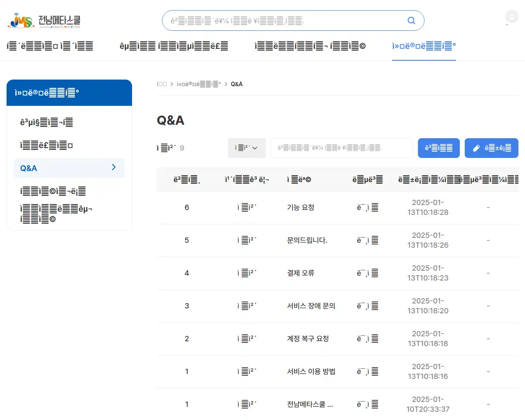525x420 pixels.
Task: Open the post titled 서비스 이용 방법
Action: tap(311, 372)
